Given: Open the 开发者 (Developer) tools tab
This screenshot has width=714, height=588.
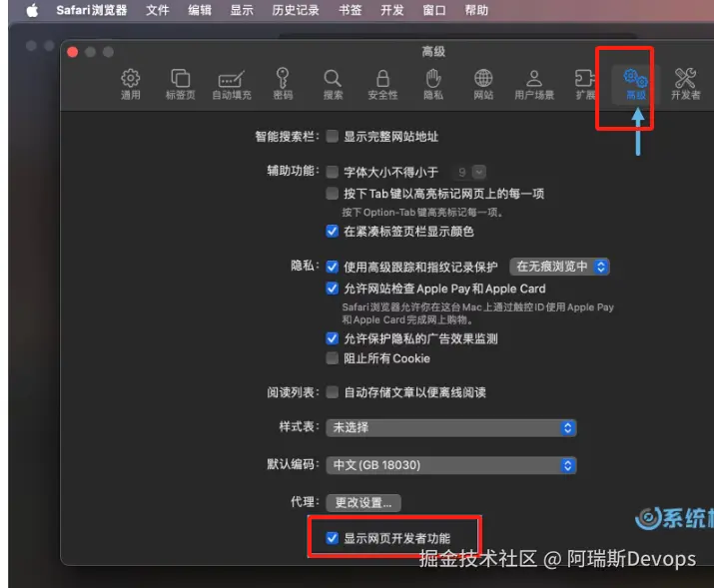Looking at the screenshot, I should point(685,84).
